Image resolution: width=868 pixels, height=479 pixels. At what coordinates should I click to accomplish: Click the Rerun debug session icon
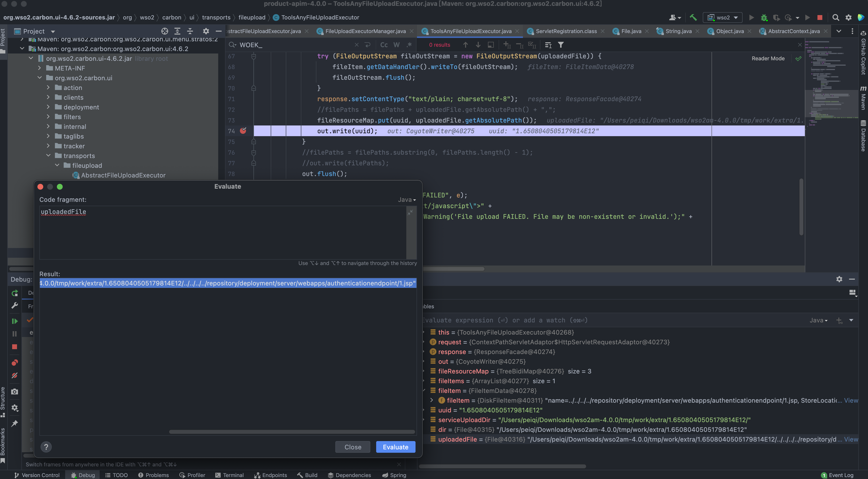point(15,293)
